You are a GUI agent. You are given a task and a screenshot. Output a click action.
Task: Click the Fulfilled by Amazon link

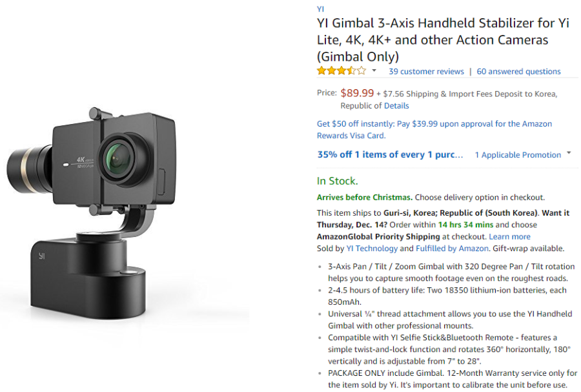[x=452, y=249]
